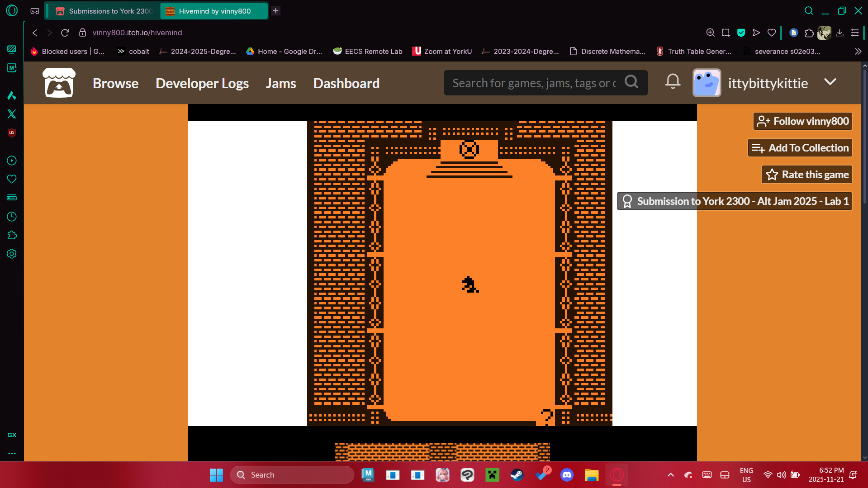Open the sidebar three-dots more menu
Viewport: 868px width, 488px height.
tap(12, 453)
